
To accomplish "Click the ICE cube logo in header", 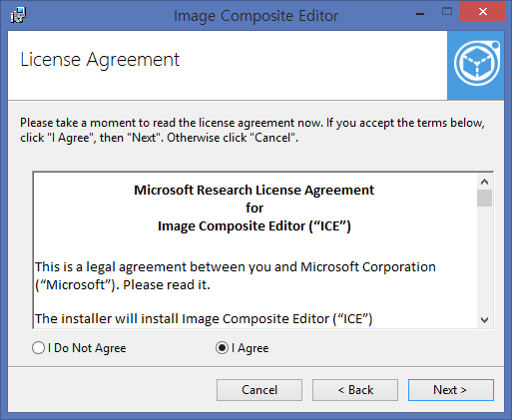I will click(475, 65).
